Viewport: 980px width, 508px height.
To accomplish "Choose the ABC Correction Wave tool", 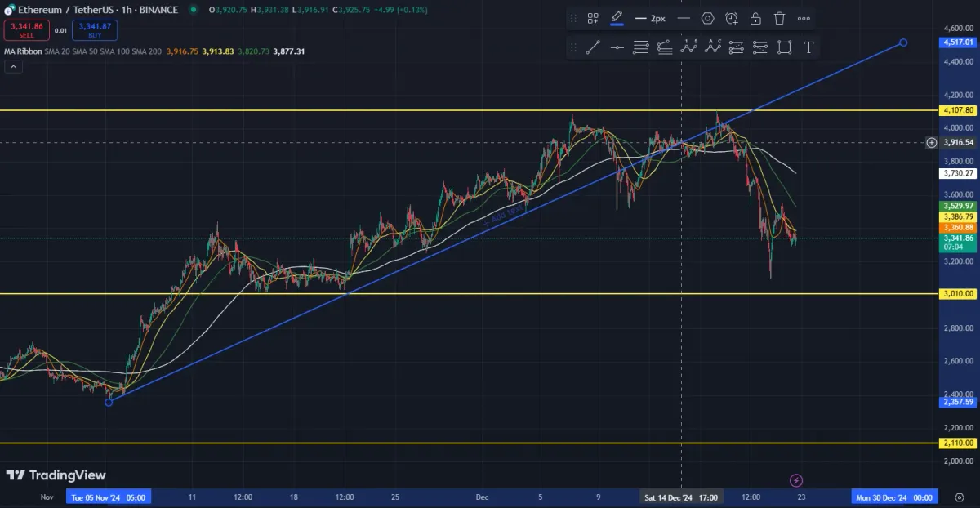I will (x=713, y=47).
